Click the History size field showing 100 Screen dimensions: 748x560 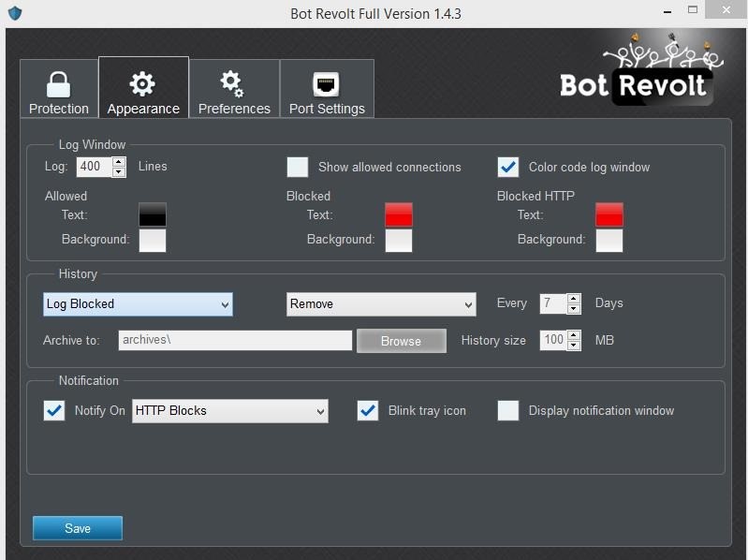(x=553, y=340)
